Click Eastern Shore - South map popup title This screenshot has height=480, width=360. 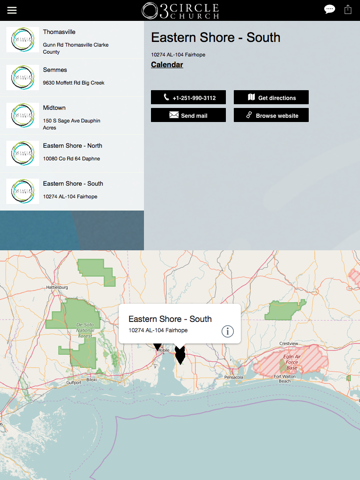[x=170, y=319]
